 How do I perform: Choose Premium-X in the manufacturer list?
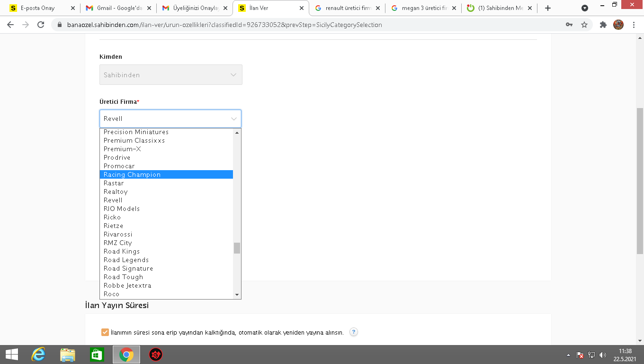click(167, 149)
